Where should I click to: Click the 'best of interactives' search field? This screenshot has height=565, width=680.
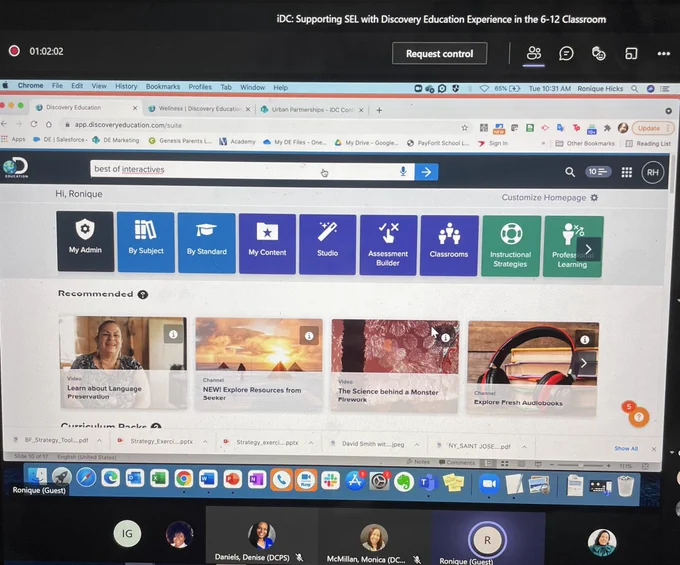click(243, 170)
